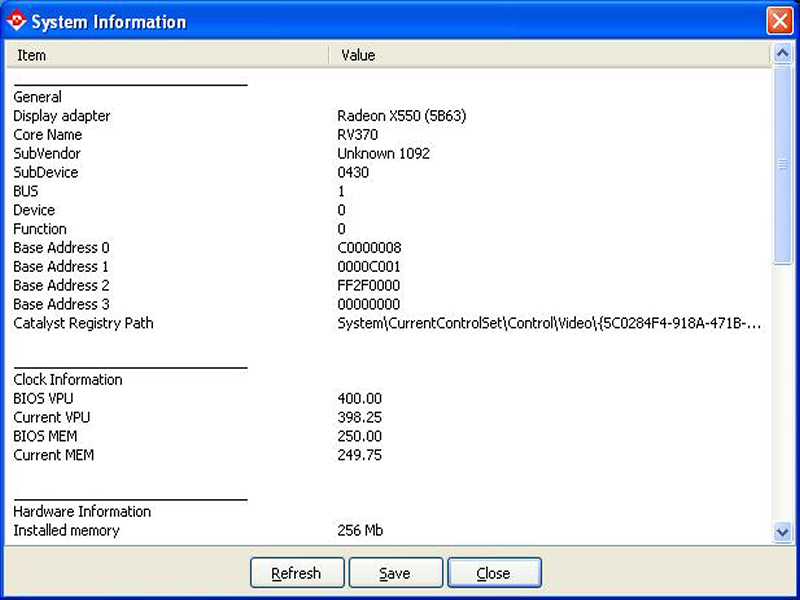Click the C0000008 value
800x600 pixels.
[x=369, y=248]
